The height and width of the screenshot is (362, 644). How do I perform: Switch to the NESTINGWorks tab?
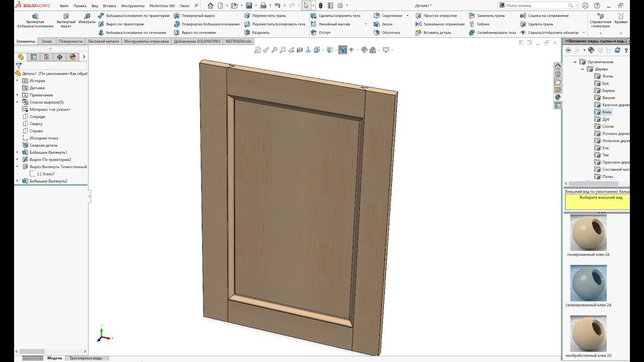(238, 41)
